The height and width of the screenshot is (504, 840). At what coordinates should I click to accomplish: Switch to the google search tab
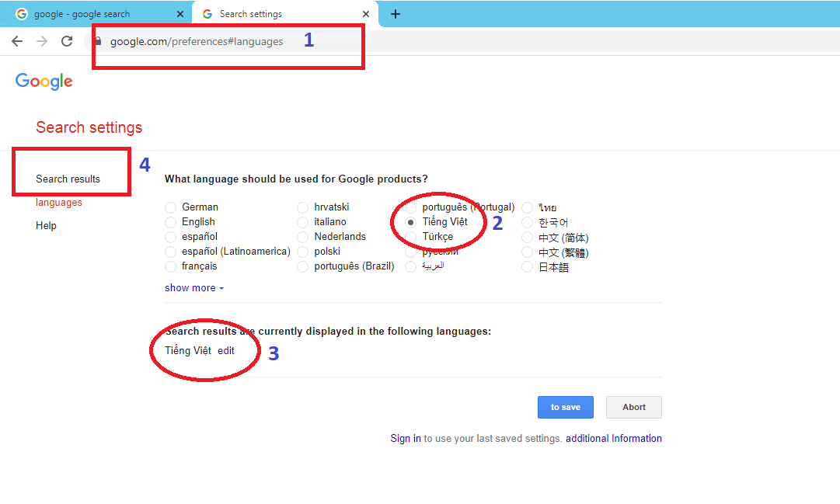click(93, 14)
